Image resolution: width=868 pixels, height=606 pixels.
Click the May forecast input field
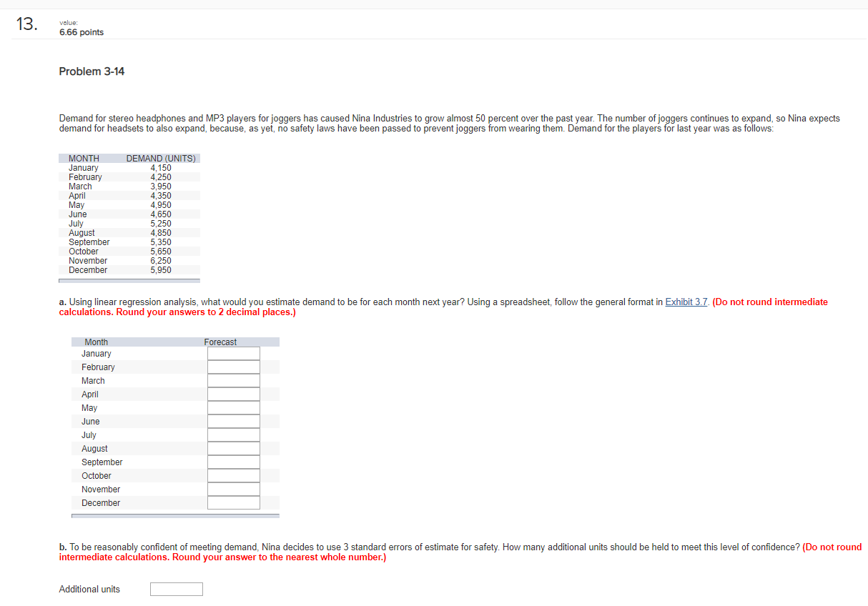click(233, 407)
